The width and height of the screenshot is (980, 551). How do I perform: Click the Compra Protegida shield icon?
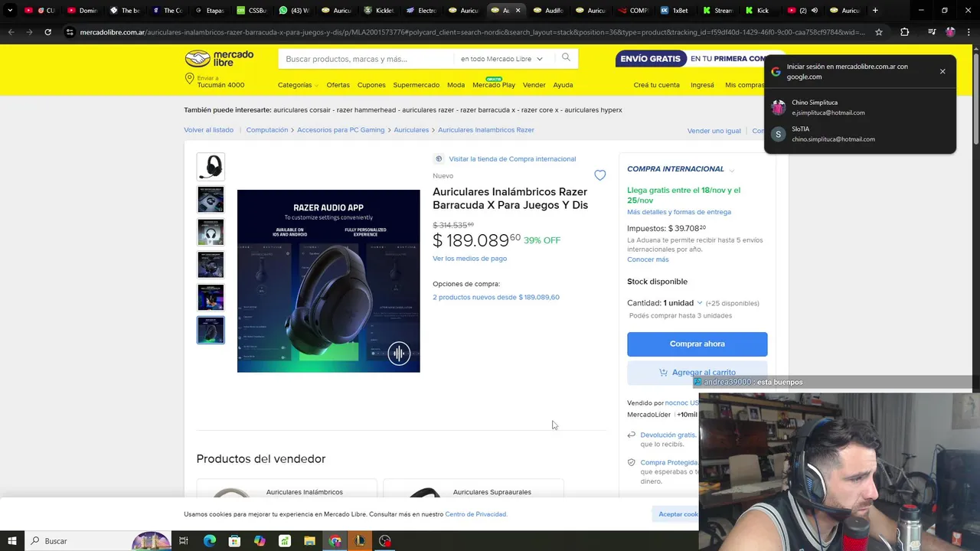632,462
